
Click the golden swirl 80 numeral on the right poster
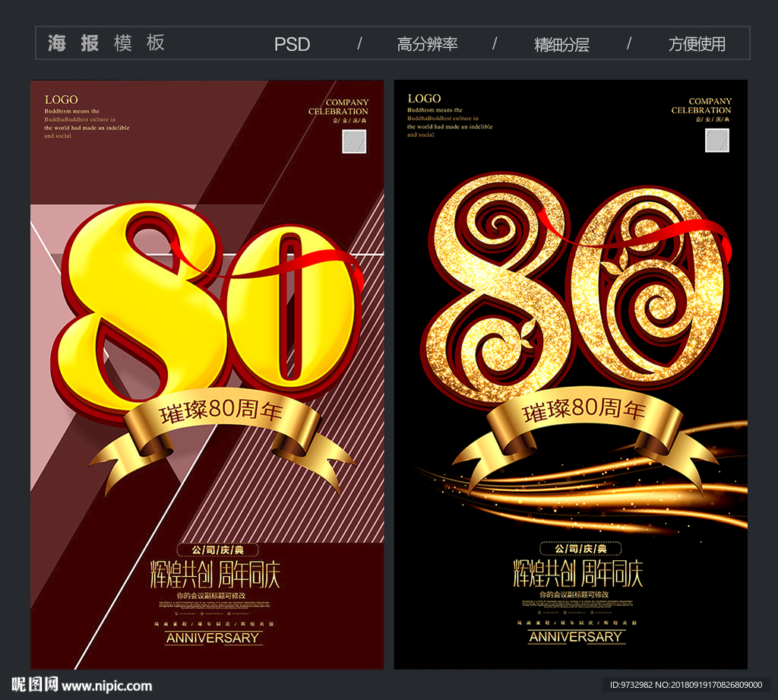coord(579,289)
